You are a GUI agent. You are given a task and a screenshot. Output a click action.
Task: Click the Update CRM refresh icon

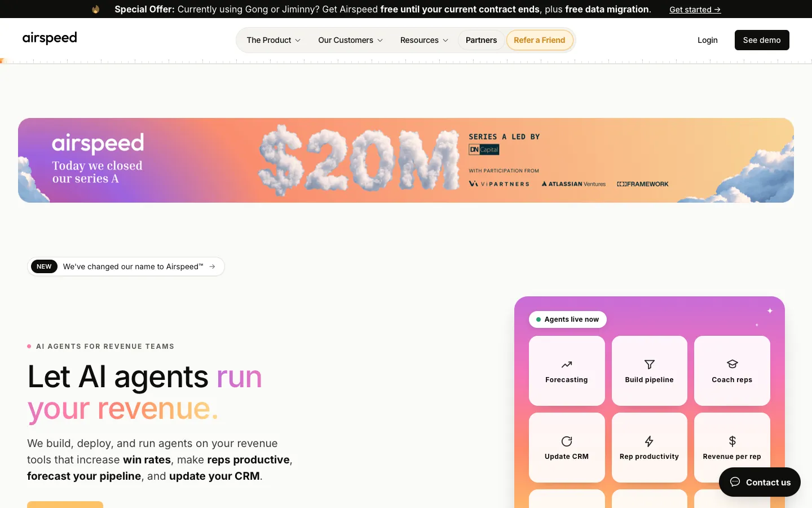pos(567,441)
